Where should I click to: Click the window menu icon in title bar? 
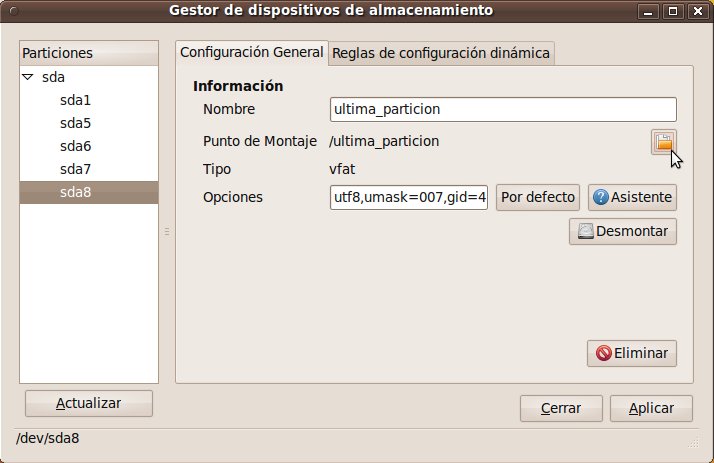coord(14,11)
